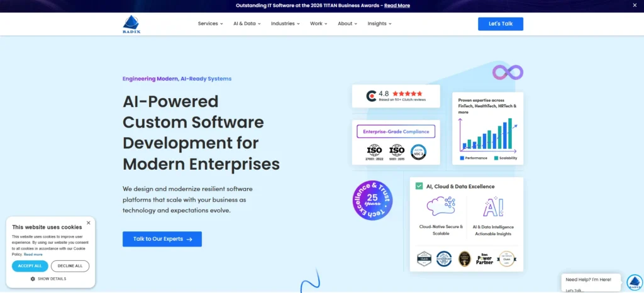Click the cloud-native network icon
Image resolution: width=644 pixels, height=293 pixels.
click(441, 206)
